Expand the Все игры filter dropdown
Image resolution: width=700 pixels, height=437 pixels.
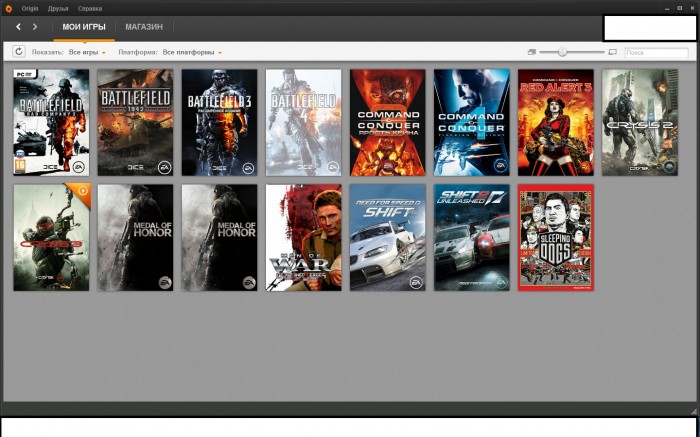click(87, 52)
